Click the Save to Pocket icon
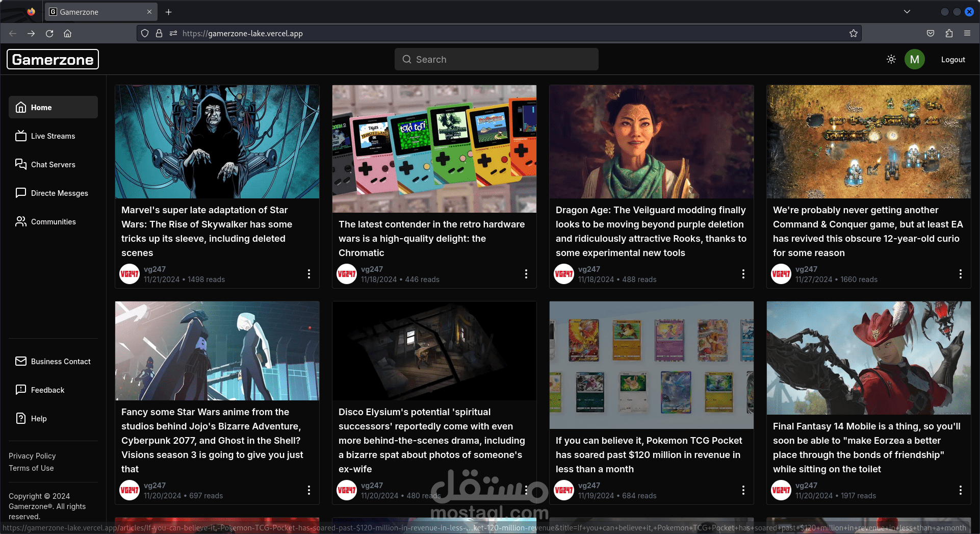980x534 pixels. [x=931, y=33]
